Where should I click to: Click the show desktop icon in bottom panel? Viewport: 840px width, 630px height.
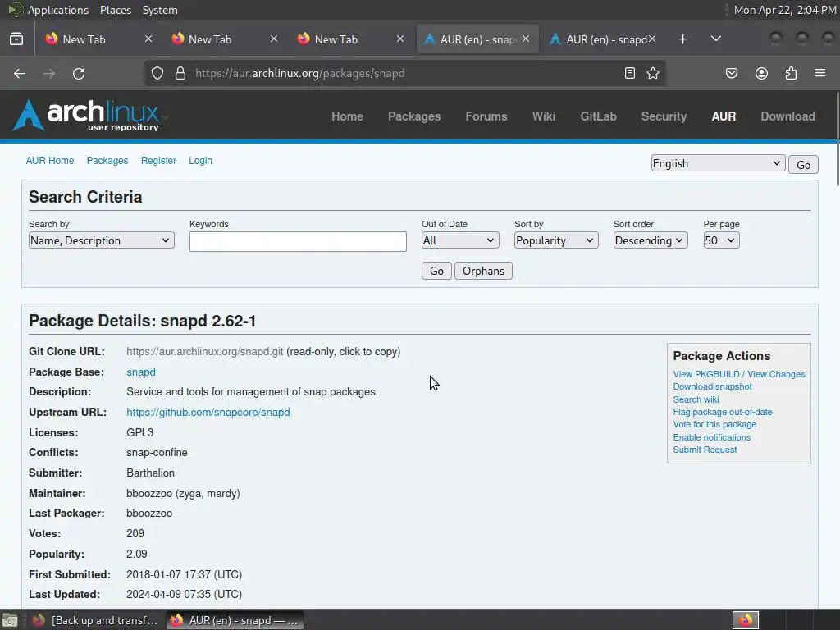[10, 620]
